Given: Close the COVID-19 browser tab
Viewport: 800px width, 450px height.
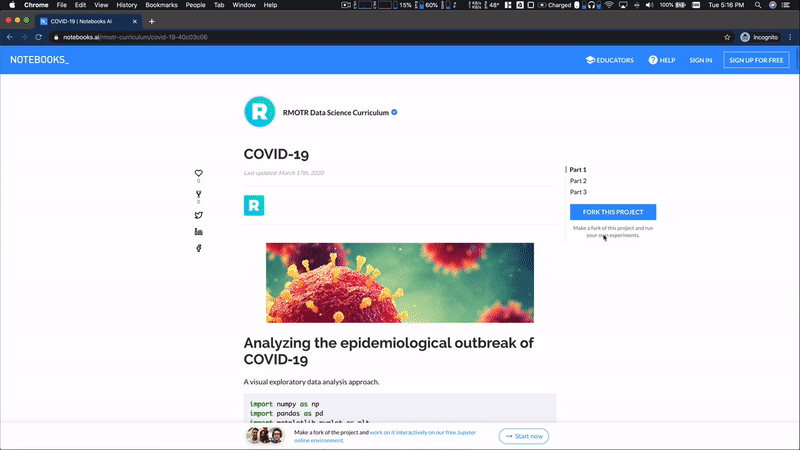Looking at the screenshot, I should pyautogui.click(x=135, y=21).
